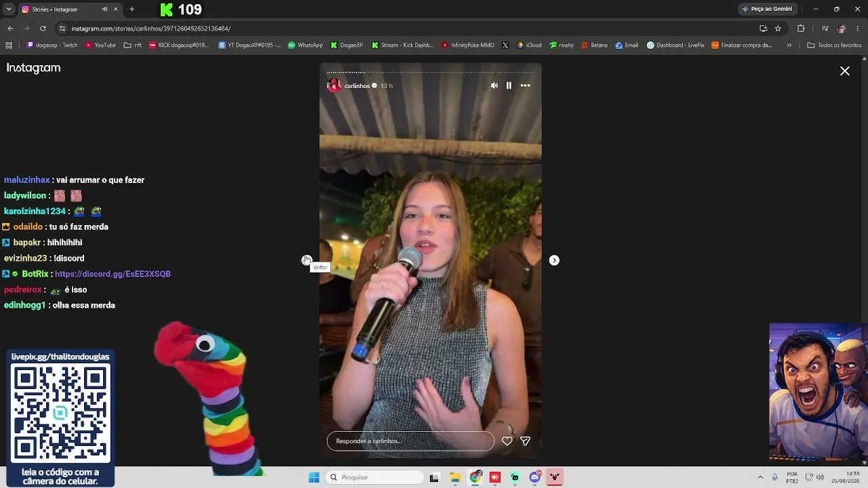868x488 pixels.
Task: Click the Instagram logo
Action: [33, 68]
